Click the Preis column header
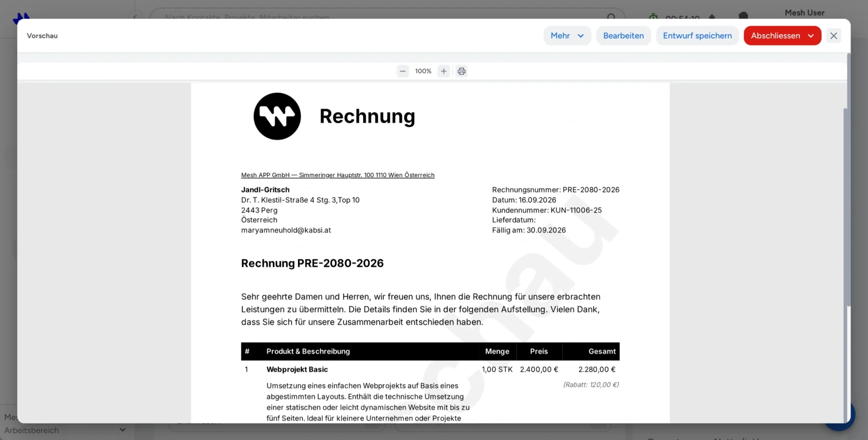 pyautogui.click(x=539, y=352)
